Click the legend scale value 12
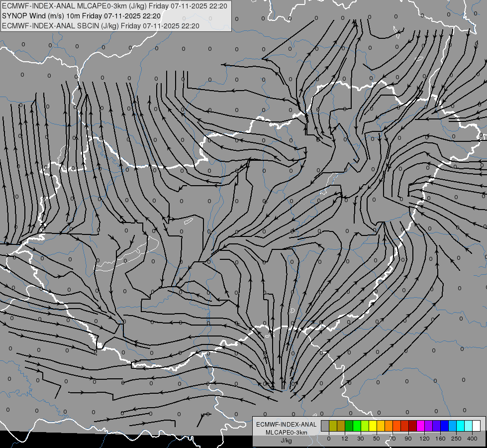 (345, 439)
